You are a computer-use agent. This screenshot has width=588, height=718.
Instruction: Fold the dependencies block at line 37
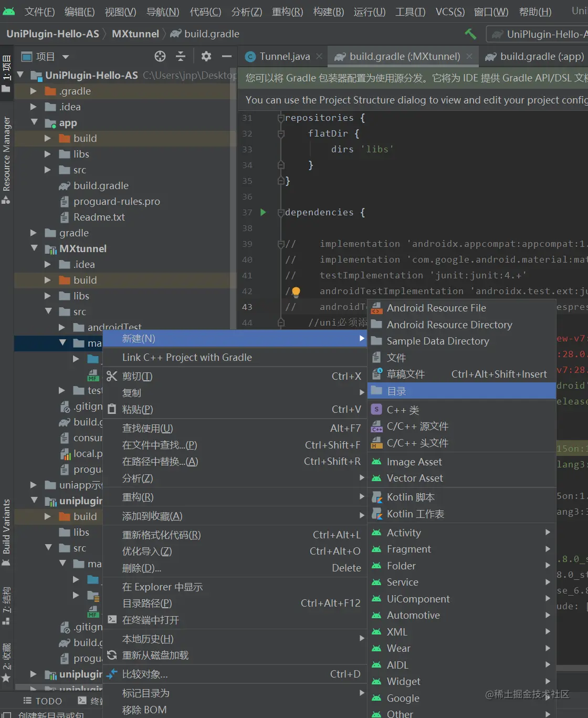(281, 212)
